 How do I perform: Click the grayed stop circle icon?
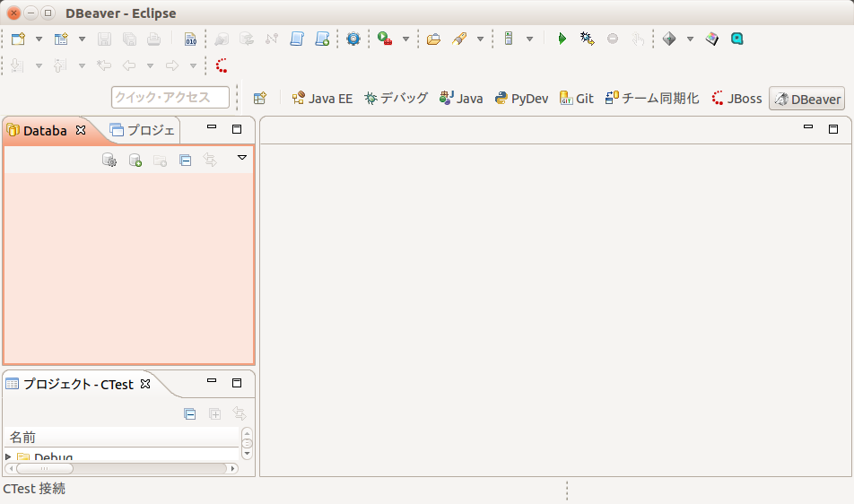tap(613, 39)
